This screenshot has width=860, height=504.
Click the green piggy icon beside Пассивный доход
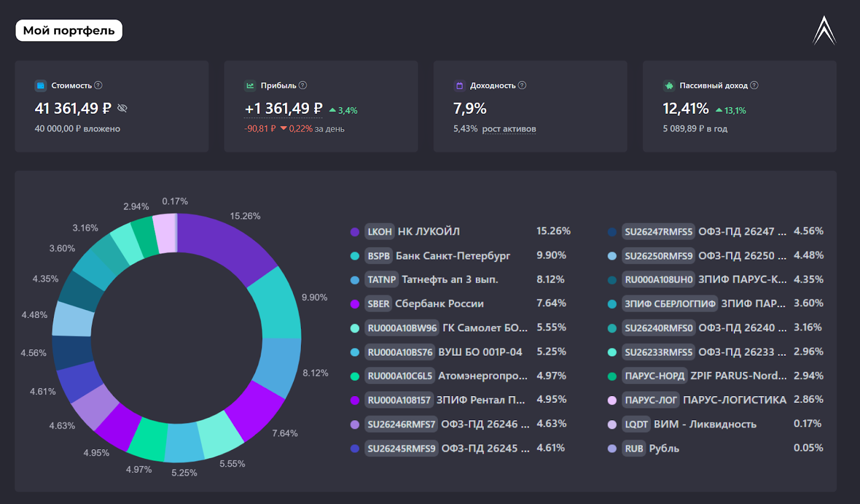(x=669, y=85)
